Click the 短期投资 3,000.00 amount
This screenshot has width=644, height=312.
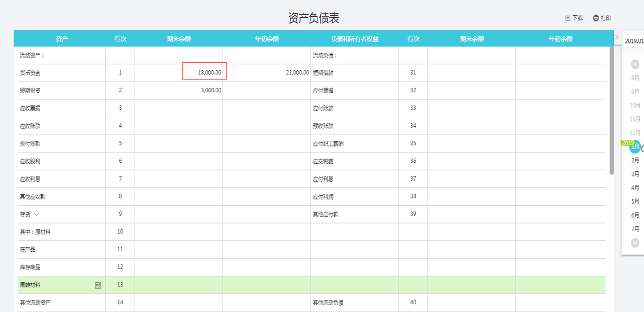point(211,90)
